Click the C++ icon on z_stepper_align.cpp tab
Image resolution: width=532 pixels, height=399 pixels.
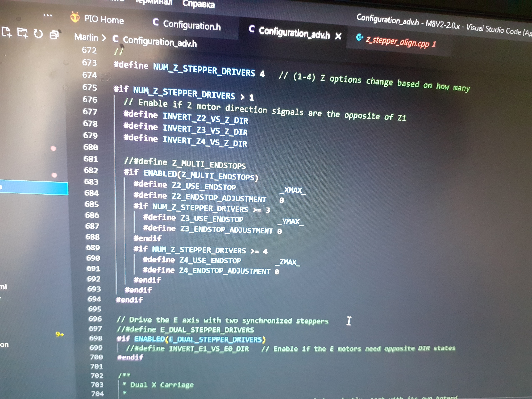(x=359, y=37)
